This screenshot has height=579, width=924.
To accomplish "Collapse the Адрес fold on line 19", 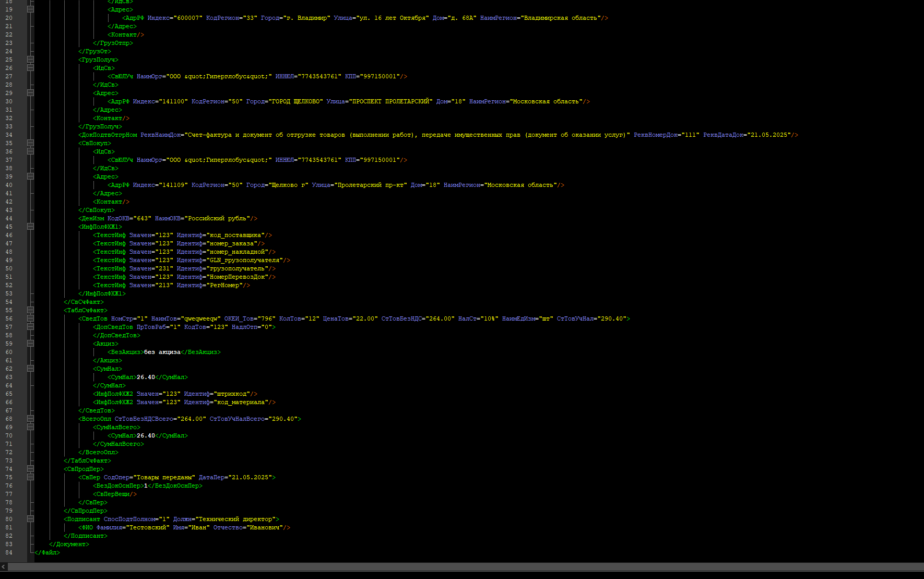I will coord(30,9).
